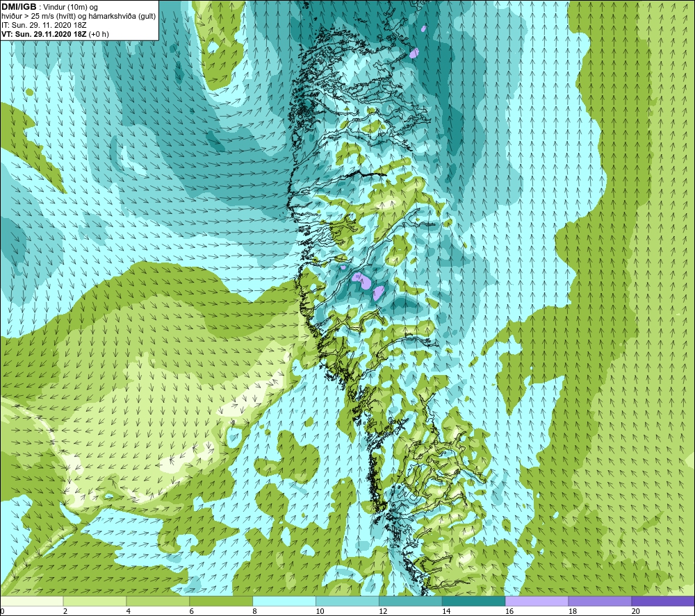Select the green 4–6 legend swatch
This screenshot has height=616, width=695.
158,601
